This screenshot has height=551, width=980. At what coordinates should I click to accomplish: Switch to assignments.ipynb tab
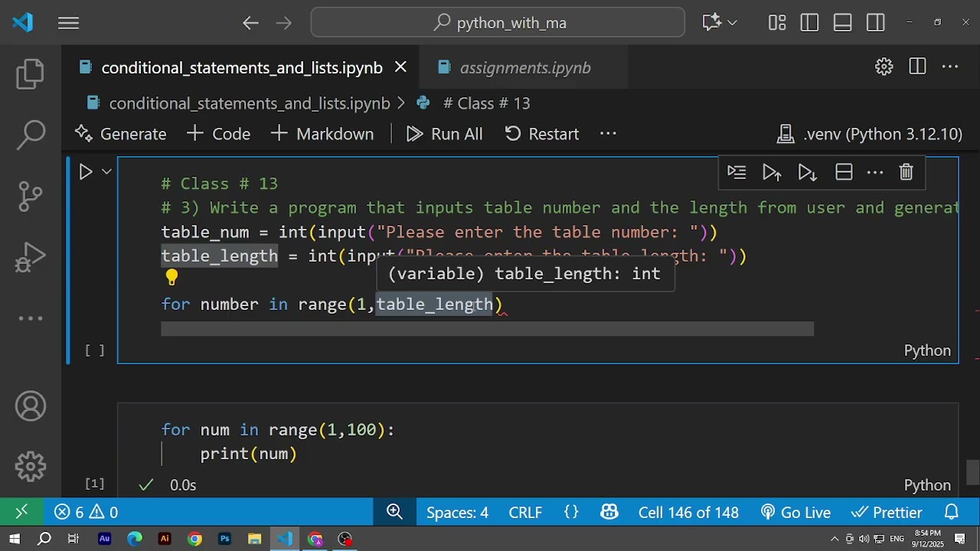[x=524, y=67]
